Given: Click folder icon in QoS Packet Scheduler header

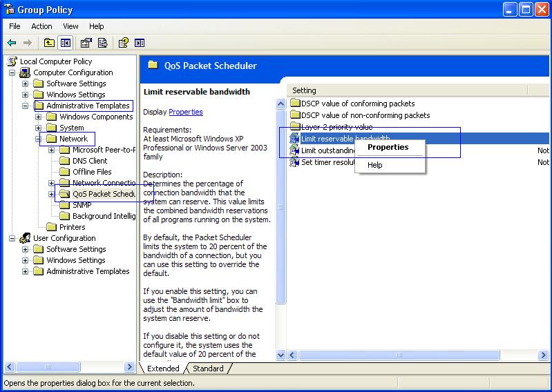Looking at the screenshot, I should coord(153,65).
